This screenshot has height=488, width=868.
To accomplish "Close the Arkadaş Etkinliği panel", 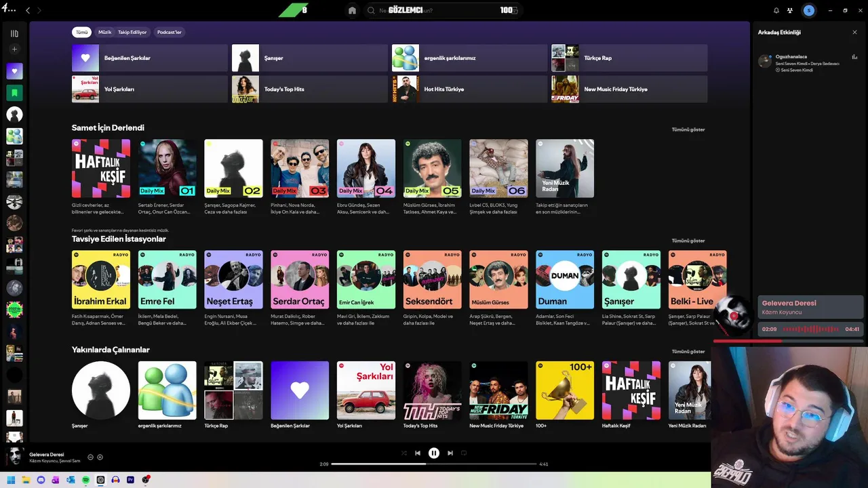I will coord(854,32).
